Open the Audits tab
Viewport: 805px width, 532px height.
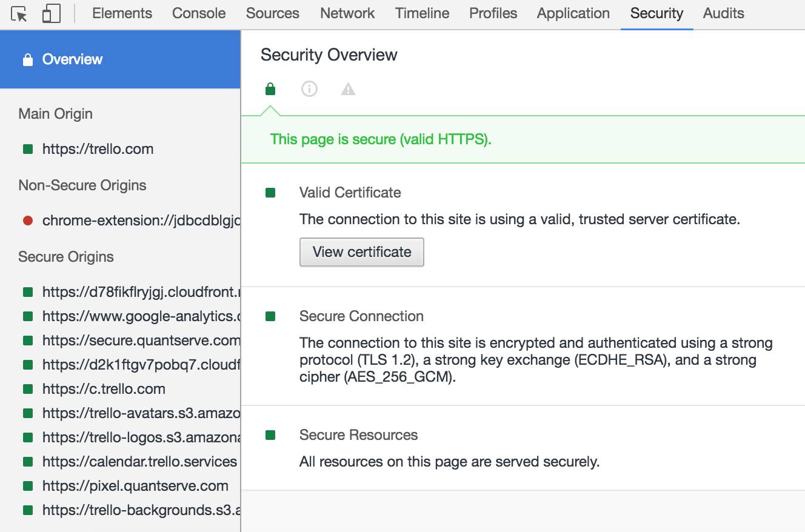pos(723,13)
